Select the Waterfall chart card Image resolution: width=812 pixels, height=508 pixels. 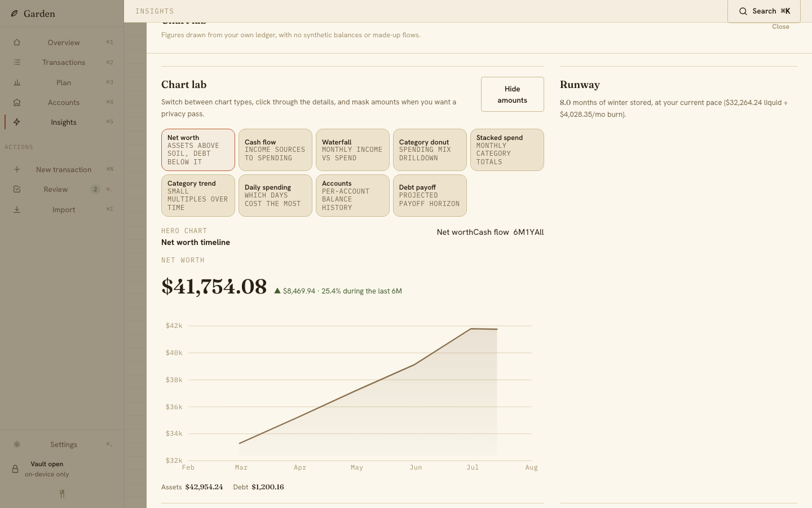click(x=352, y=150)
